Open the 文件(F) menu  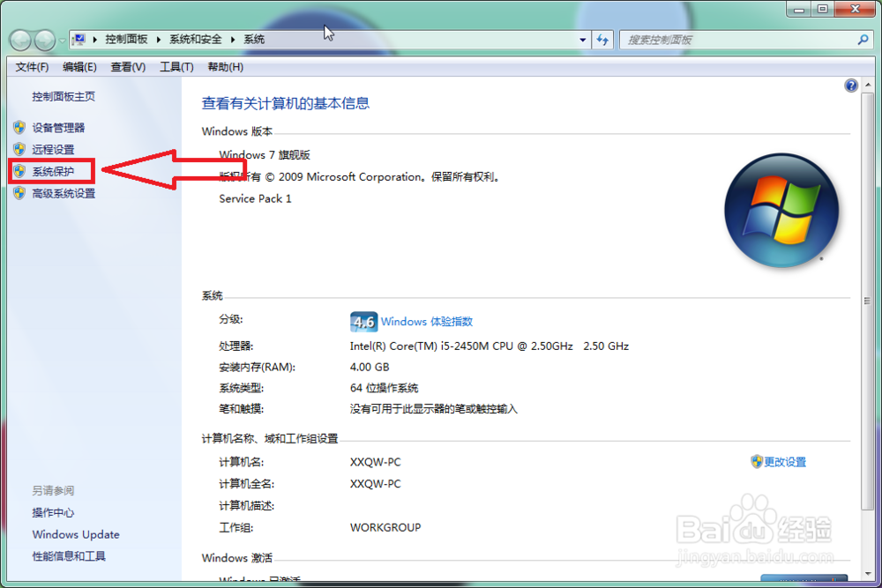32,67
